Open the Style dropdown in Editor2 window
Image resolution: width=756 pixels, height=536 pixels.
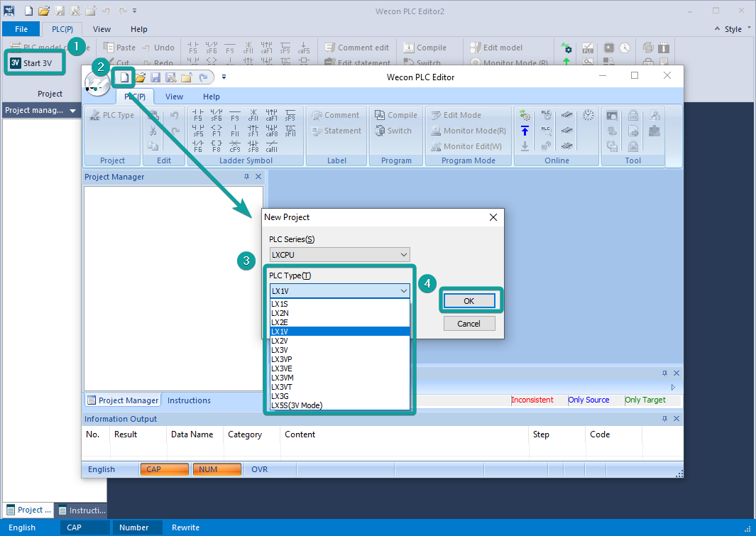pos(733,29)
